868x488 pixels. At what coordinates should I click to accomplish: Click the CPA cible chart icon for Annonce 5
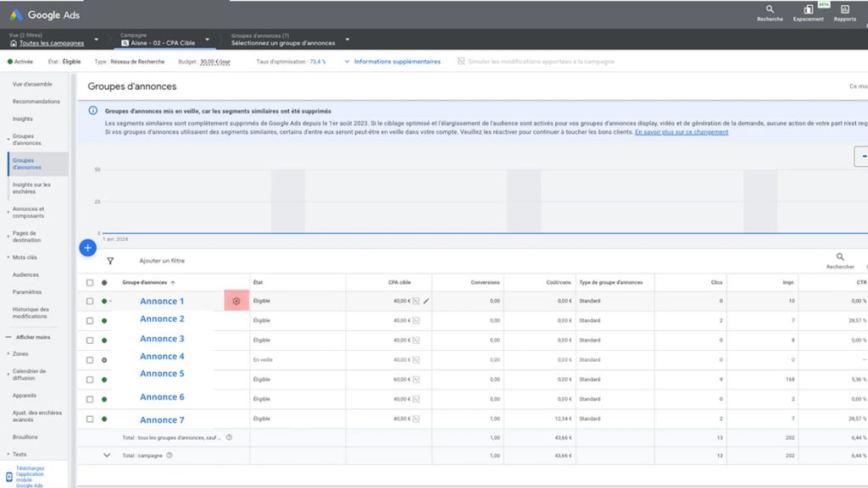[x=416, y=380]
